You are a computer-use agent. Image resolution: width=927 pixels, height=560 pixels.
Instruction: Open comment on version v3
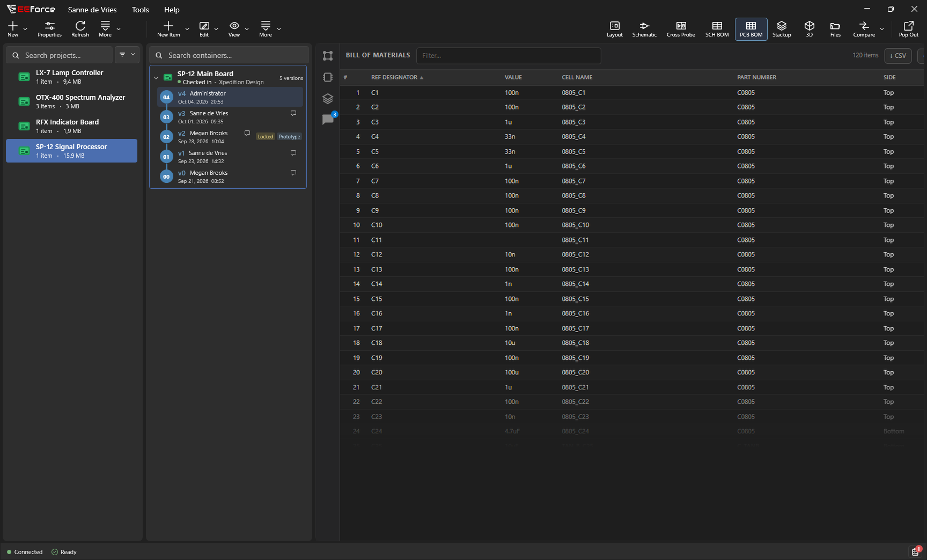click(x=293, y=113)
